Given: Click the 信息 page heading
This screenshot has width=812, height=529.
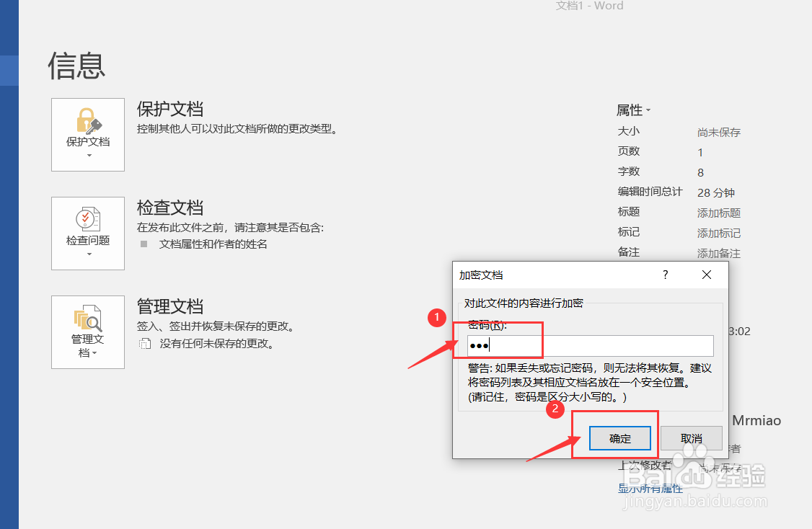Looking at the screenshot, I should (76, 66).
